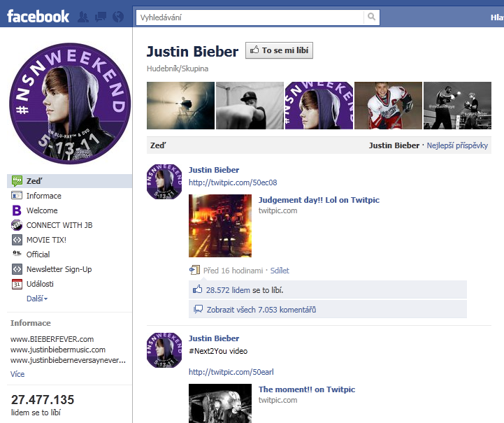Click Justin Bieber name on first post
Screen dimensions: 504x423
[x=214, y=170]
